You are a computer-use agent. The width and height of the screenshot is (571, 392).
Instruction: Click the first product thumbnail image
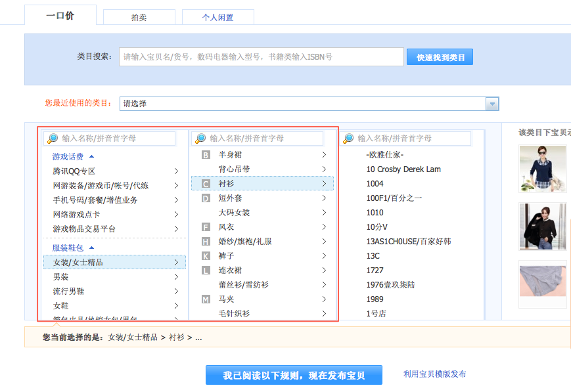click(x=542, y=169)
